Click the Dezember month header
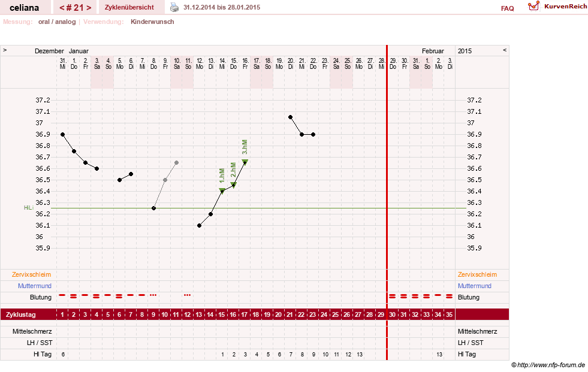The image size is (588, 372). pos(50,51)
